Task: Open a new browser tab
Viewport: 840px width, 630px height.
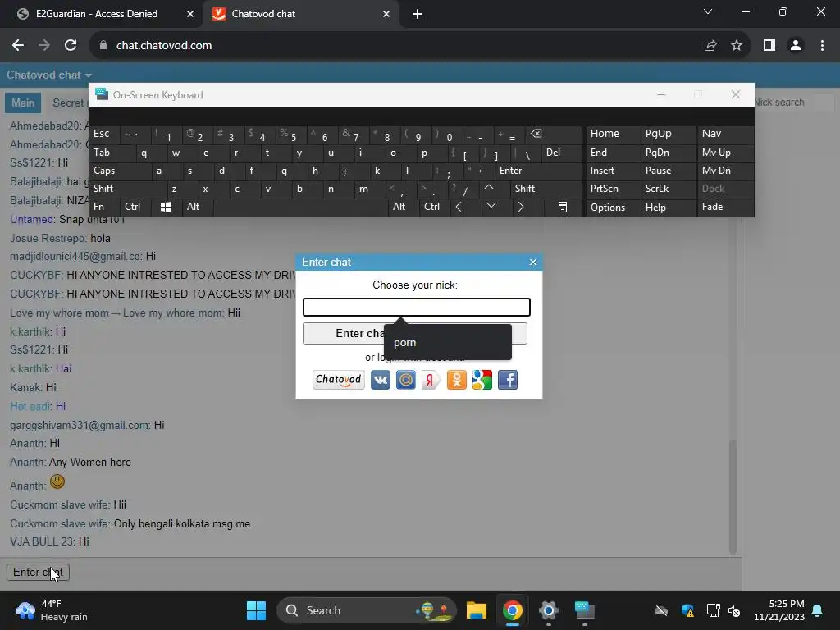Action: tap(418, 15)
